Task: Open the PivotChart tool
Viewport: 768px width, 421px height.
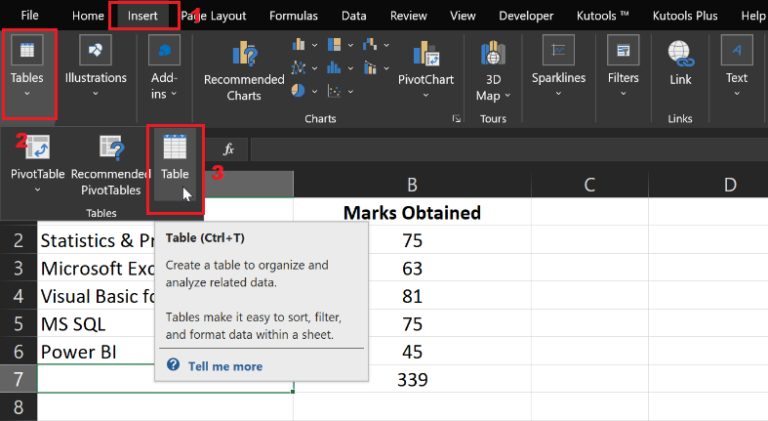Action: tap(425, 66)
